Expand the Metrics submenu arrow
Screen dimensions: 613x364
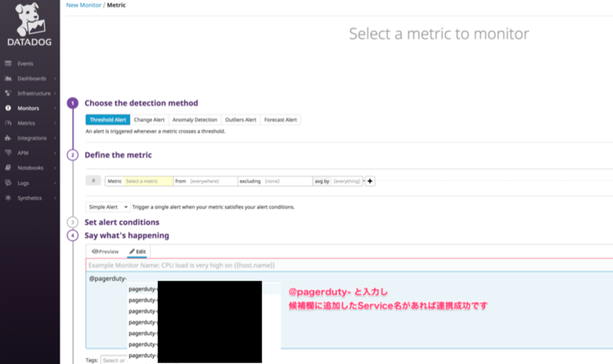(55, 123)
